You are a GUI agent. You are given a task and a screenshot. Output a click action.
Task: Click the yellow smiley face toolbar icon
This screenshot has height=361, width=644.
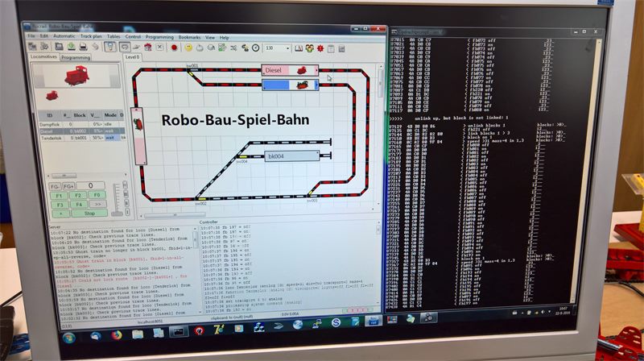188,48
